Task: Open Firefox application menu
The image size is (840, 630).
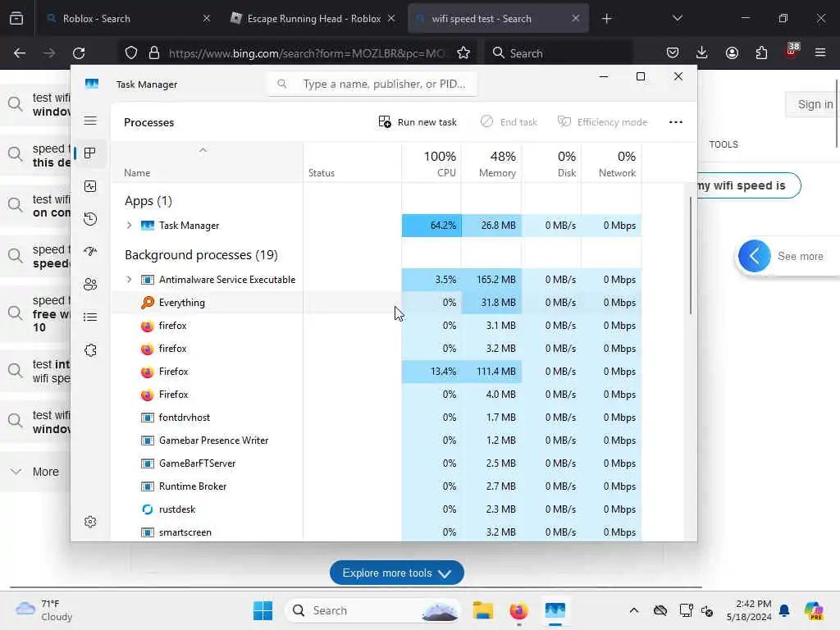Action: coord(820,53)
